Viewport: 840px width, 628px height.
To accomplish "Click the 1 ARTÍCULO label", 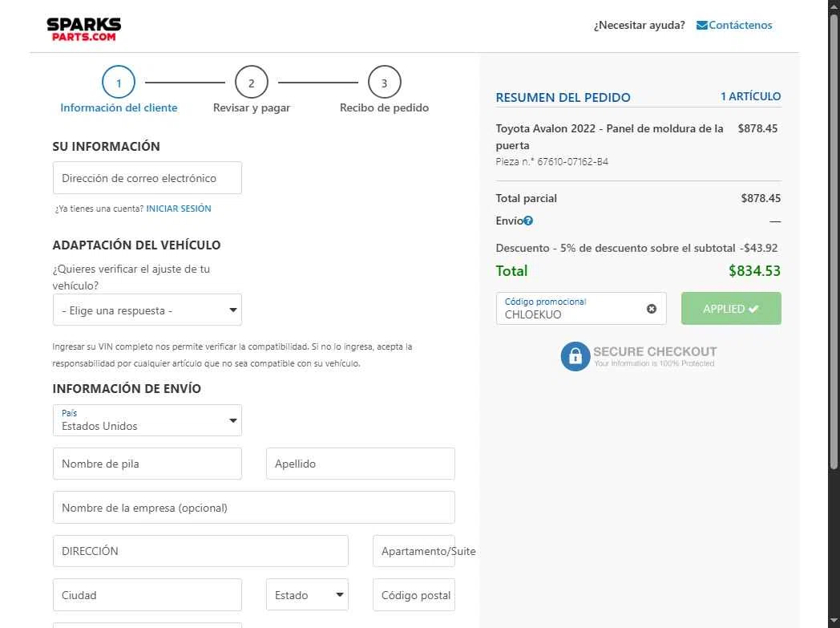I will 750,96.
